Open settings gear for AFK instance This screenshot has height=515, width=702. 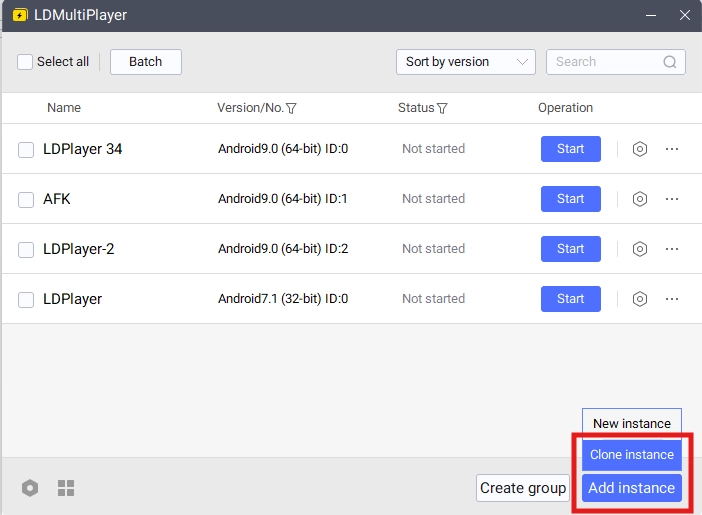640,199
